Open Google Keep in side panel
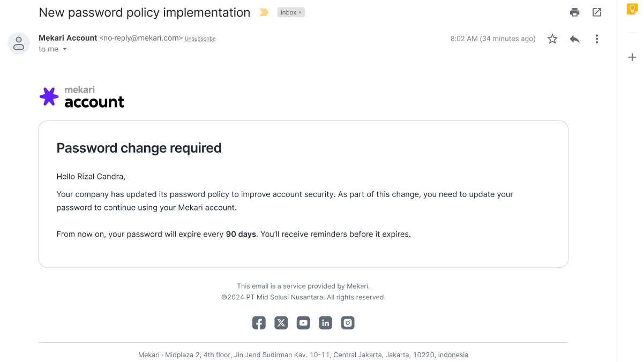Viewport: 644px width, 362px height. (632, 9)
